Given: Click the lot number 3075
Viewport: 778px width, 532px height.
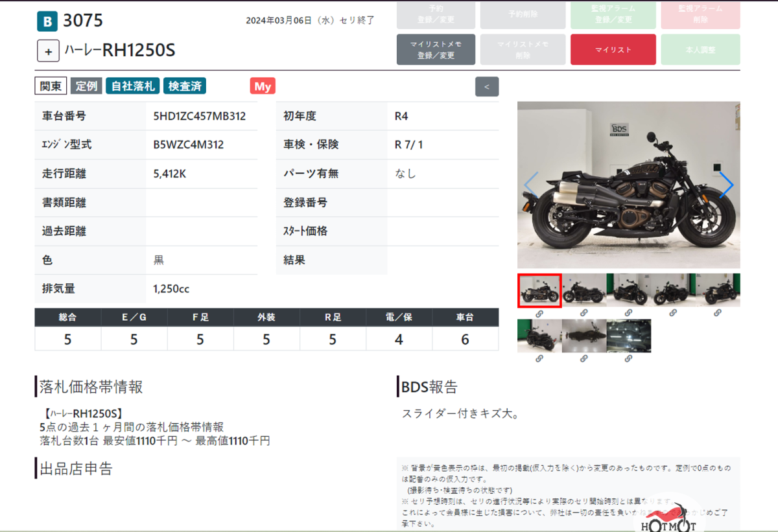Looking at the screenshot, I should pyautogui.click(x=83, y=21).
